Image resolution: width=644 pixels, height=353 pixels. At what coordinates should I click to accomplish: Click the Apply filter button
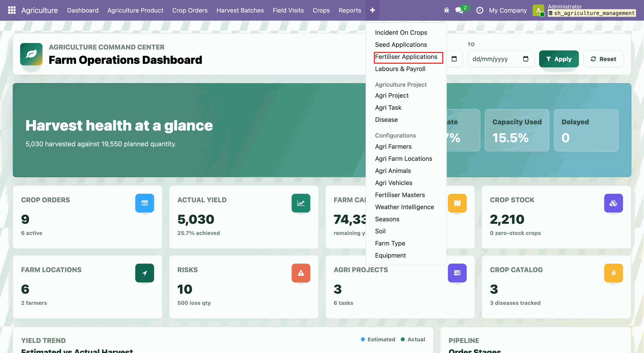tap(559, 59)
